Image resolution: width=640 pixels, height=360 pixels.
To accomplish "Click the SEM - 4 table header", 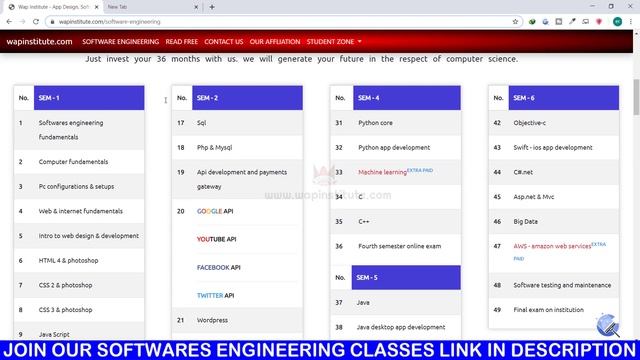I will 407,98.
